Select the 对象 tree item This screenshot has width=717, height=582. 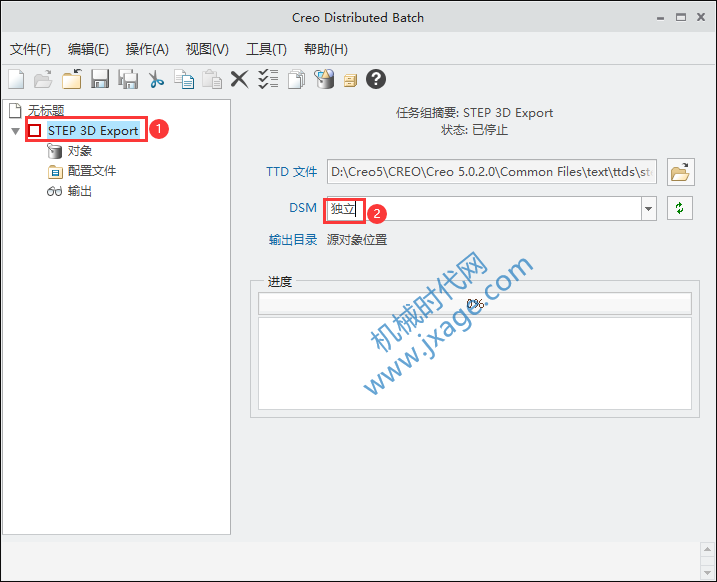80,151
